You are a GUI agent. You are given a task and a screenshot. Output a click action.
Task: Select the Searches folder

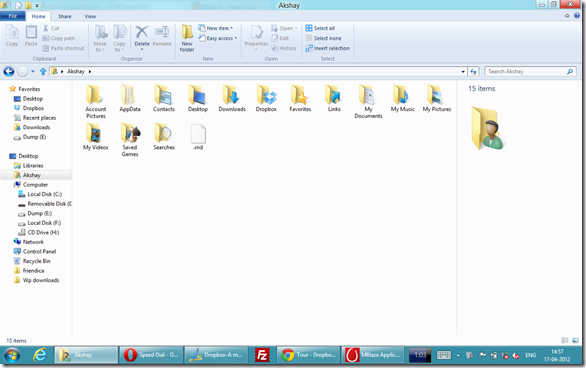point(164,136)
